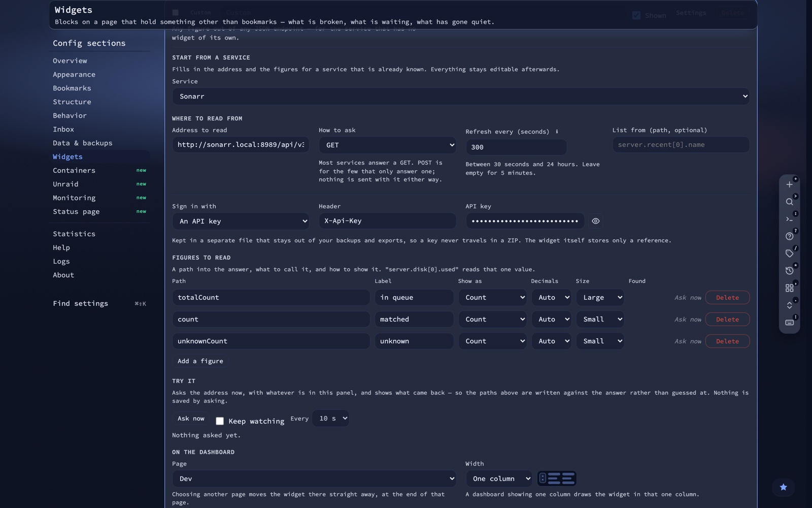
Task: Click the four-squares grid icon
Action: (789, 288)
